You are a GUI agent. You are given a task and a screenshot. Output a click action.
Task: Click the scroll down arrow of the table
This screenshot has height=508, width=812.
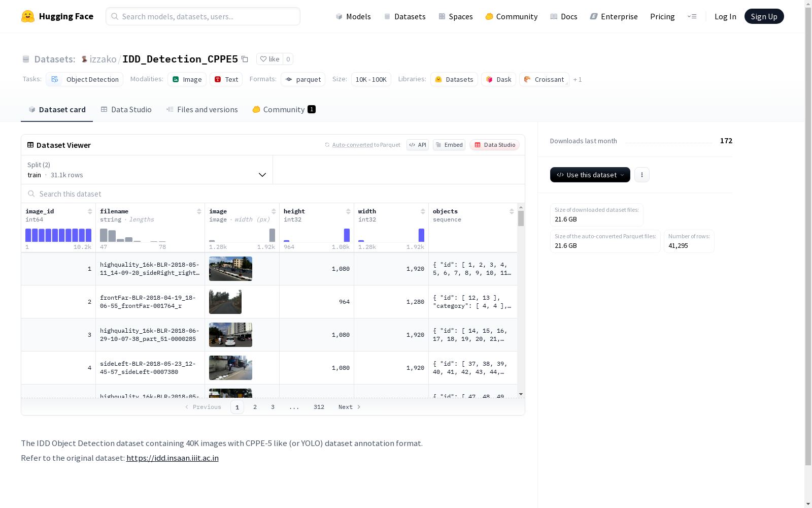click(521, 394)
